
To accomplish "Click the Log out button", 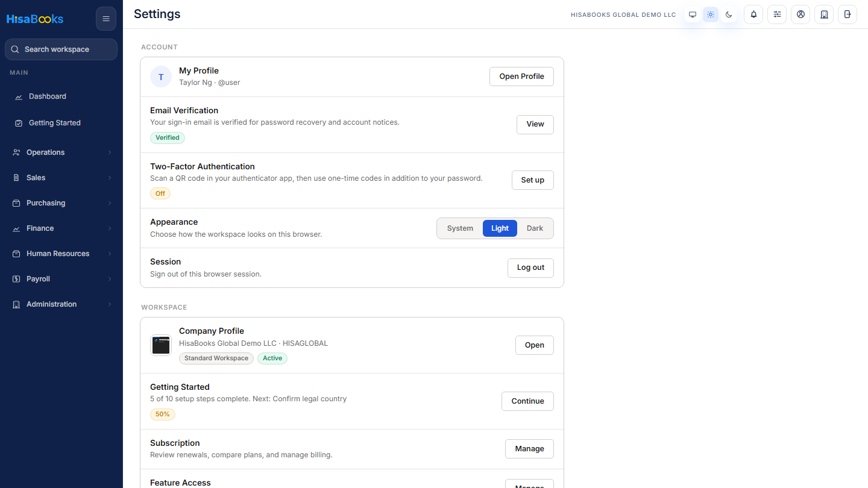I will click(x=530, y=267).
